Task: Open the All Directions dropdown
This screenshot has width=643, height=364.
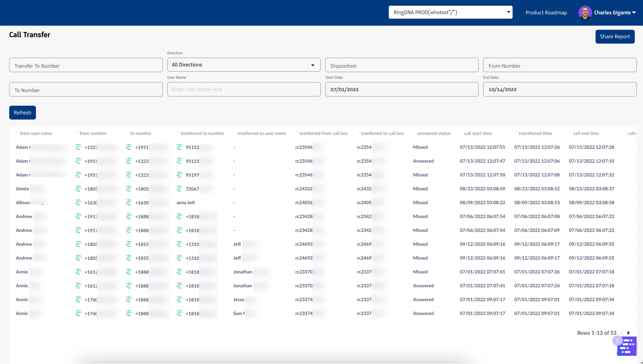Action: pyautogui.click(x=243, y=65)
